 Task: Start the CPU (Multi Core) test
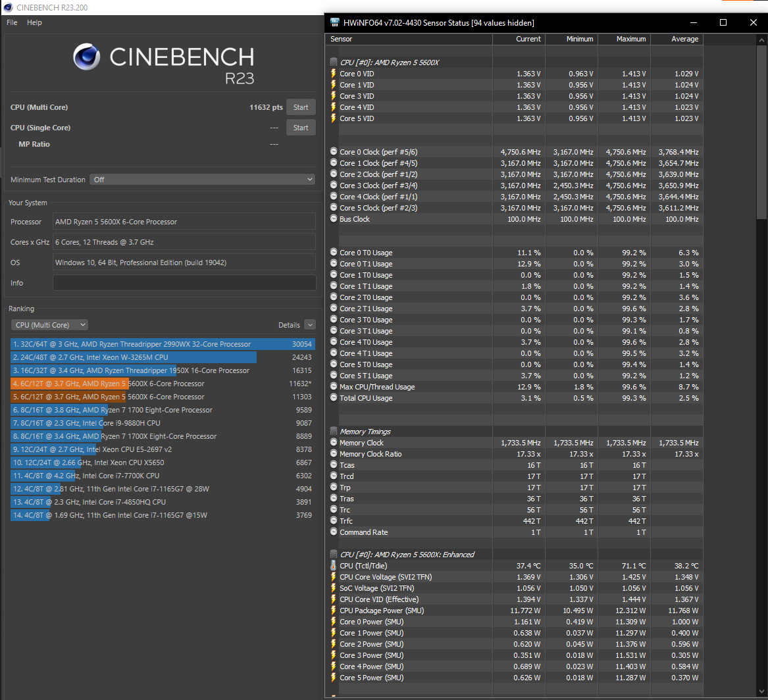click(x=301, y=107)
